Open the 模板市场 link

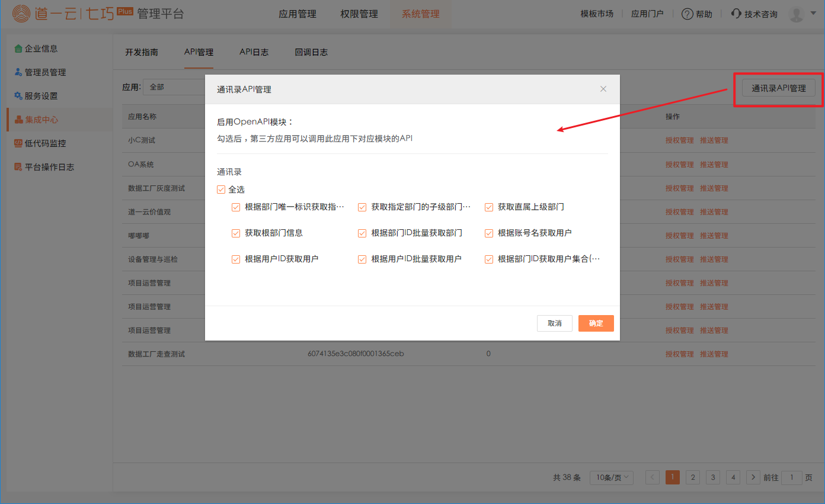click(x=597, y=14)
